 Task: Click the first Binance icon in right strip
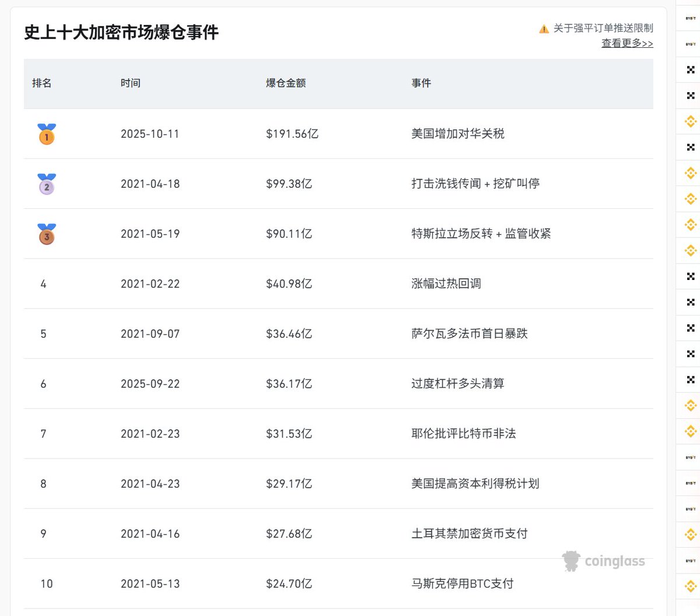tap(691, 121)
